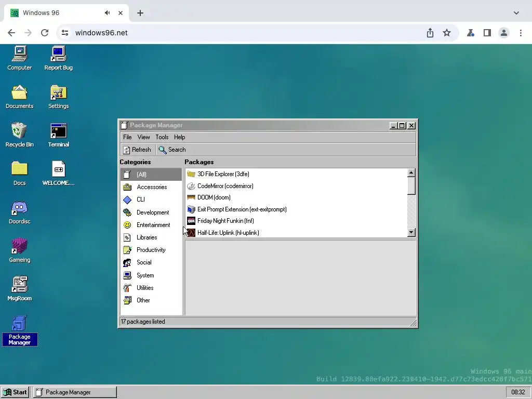Select the Utilities category
This screenshot has height=399, width=532.
[x=151, y=288]
